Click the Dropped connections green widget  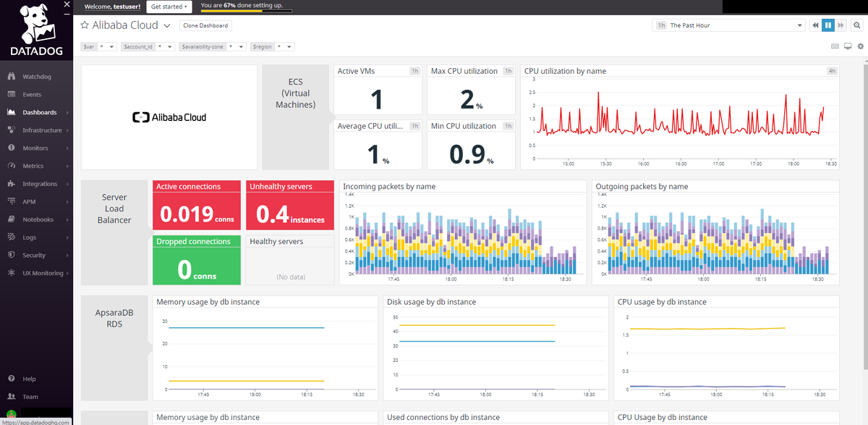[x=197, y=260]
